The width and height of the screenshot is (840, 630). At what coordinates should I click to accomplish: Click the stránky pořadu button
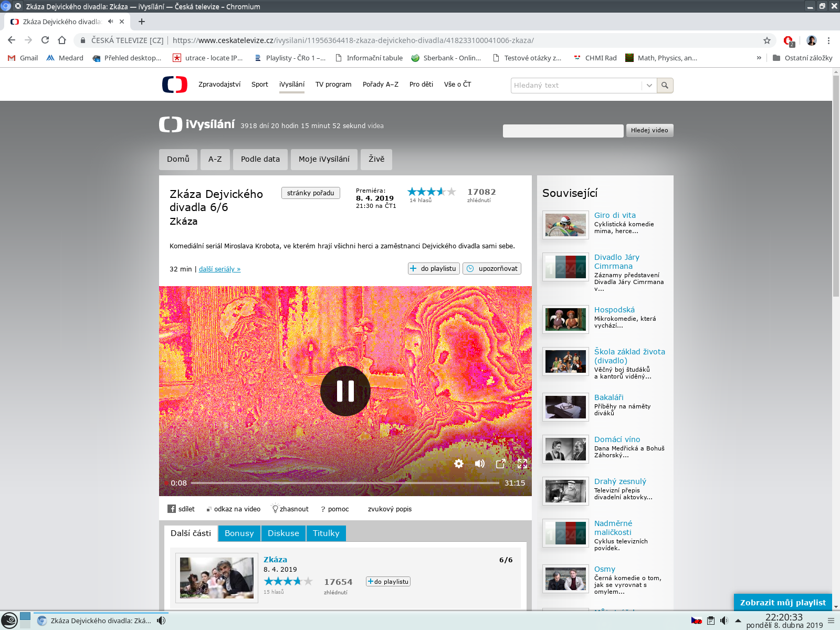point(311,193)
